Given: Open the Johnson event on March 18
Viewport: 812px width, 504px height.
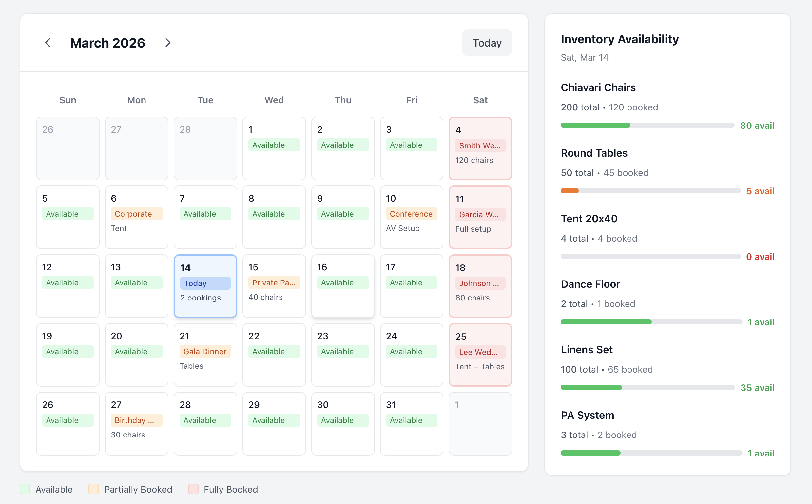Looking at the screenshot, I should pos(480,283).
